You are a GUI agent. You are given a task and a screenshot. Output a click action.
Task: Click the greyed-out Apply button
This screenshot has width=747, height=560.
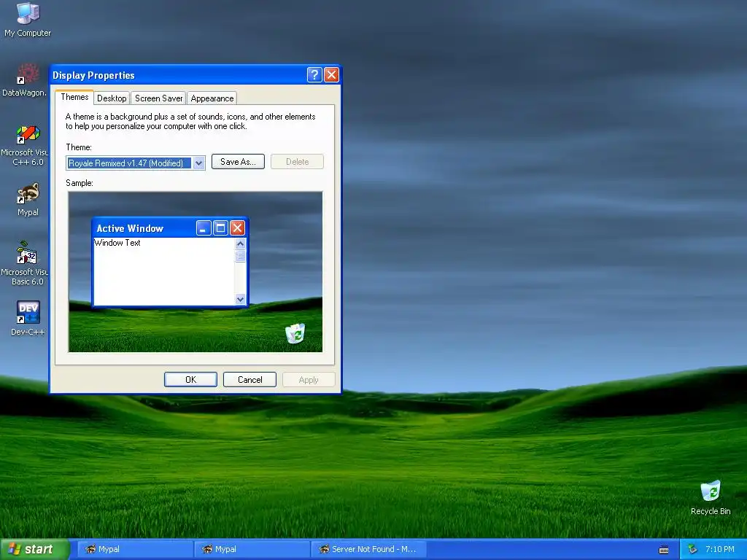(309, 379)
